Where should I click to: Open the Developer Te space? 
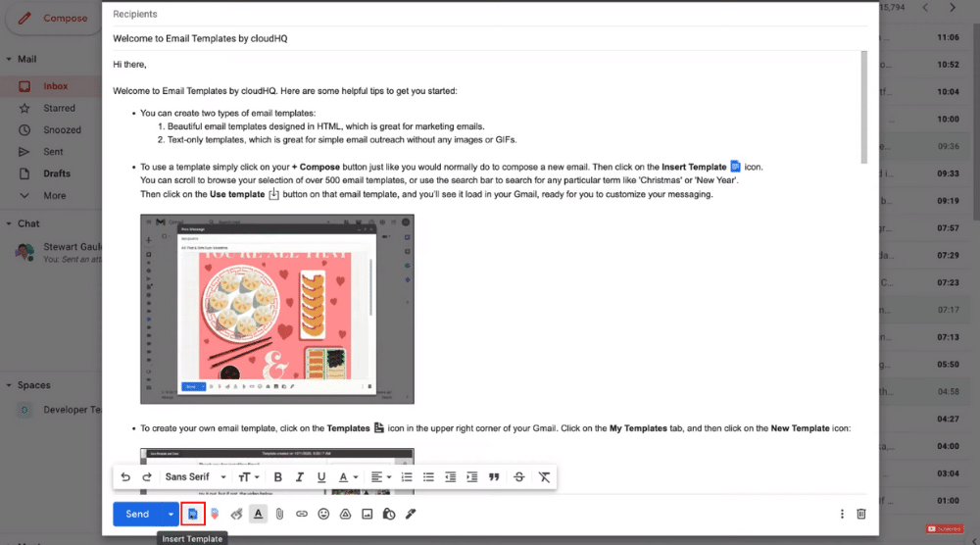(56, 410)
